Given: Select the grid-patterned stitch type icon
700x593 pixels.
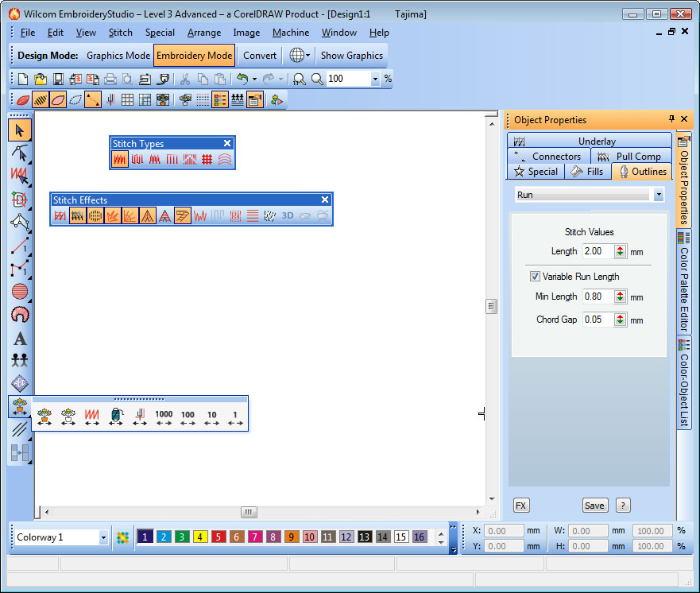Looking at the screenshot, I should [x=207, y=160].
